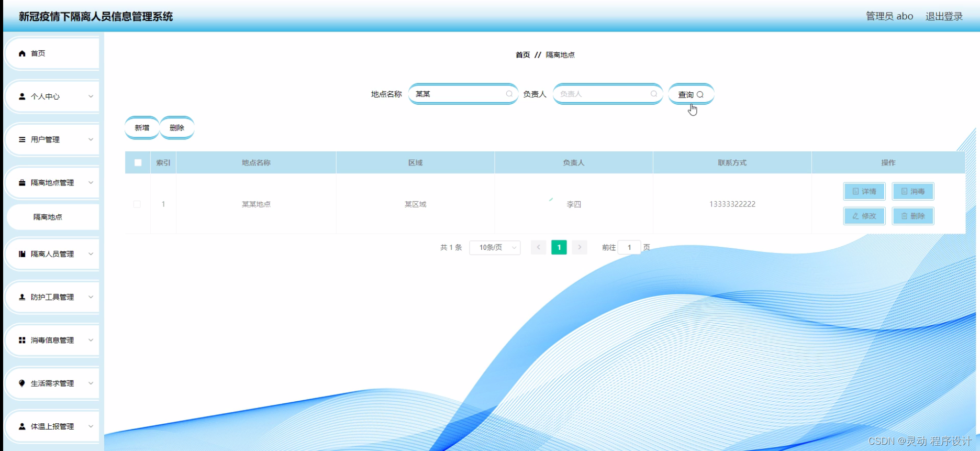This screenshot has height=451, width=980.
Task: Open the 用户管理 menu label
Action: click(x=45, y=139)
